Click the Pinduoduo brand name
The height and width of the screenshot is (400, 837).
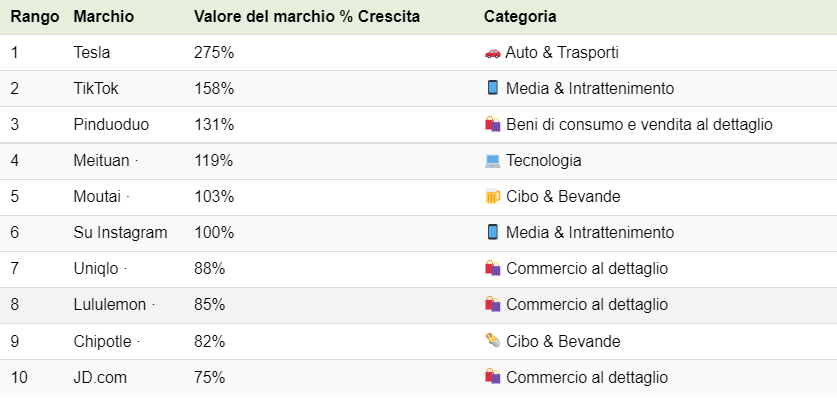pos(111,124)
